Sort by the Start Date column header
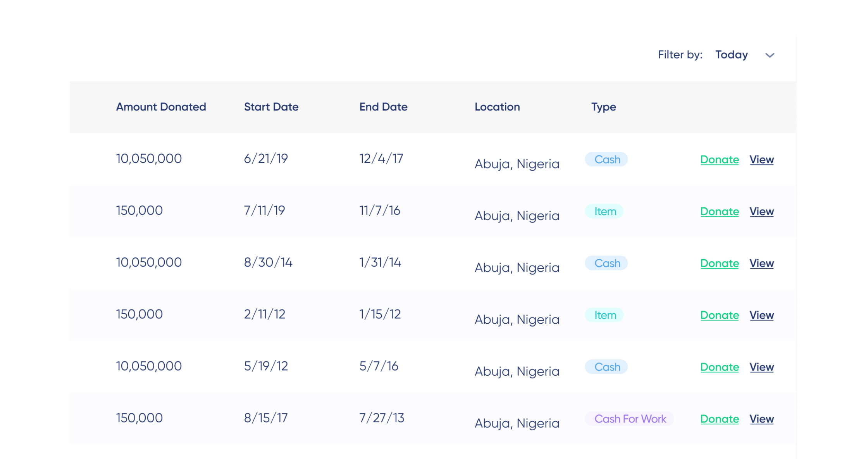This screenshot has width=868, height=459. tap(271, 107)
